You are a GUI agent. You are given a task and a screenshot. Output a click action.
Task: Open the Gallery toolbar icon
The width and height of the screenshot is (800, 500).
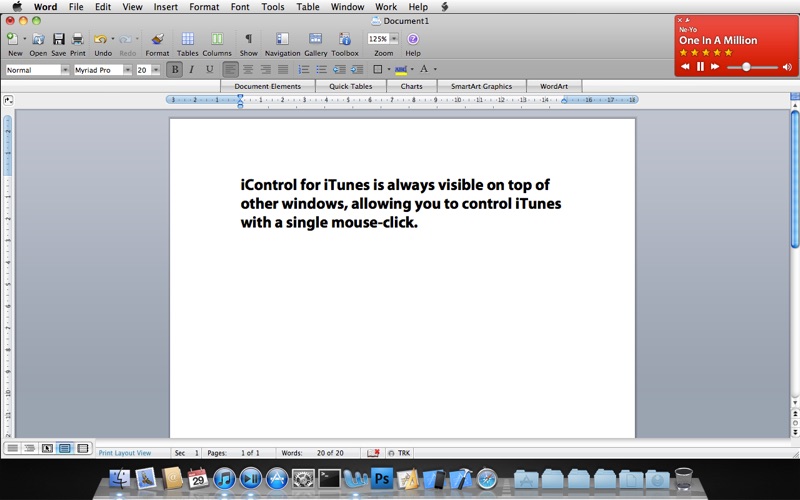click(315, 40)
